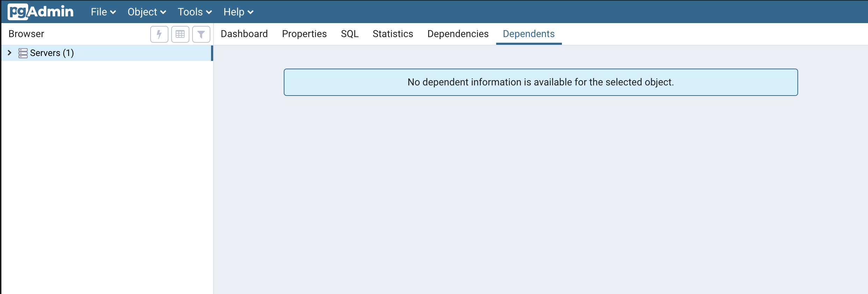Switch to the Dashboard tab

click(x=244, y=34)
